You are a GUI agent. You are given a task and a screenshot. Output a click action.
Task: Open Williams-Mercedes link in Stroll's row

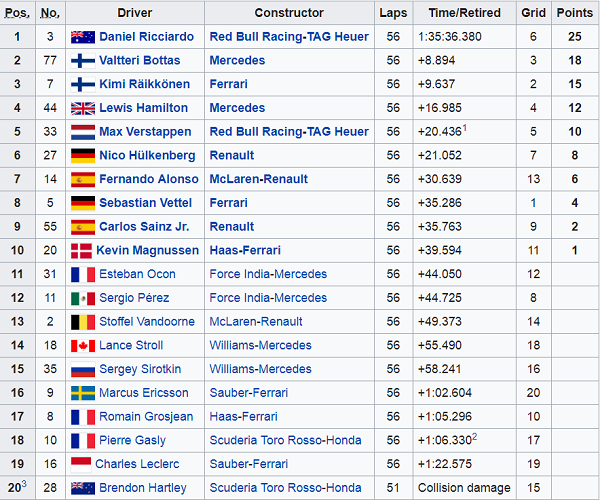[261, 345]
